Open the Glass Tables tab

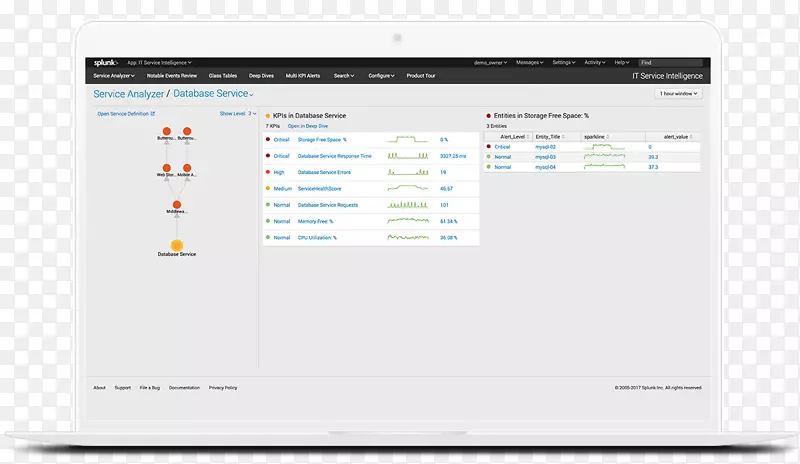[222, 76]
